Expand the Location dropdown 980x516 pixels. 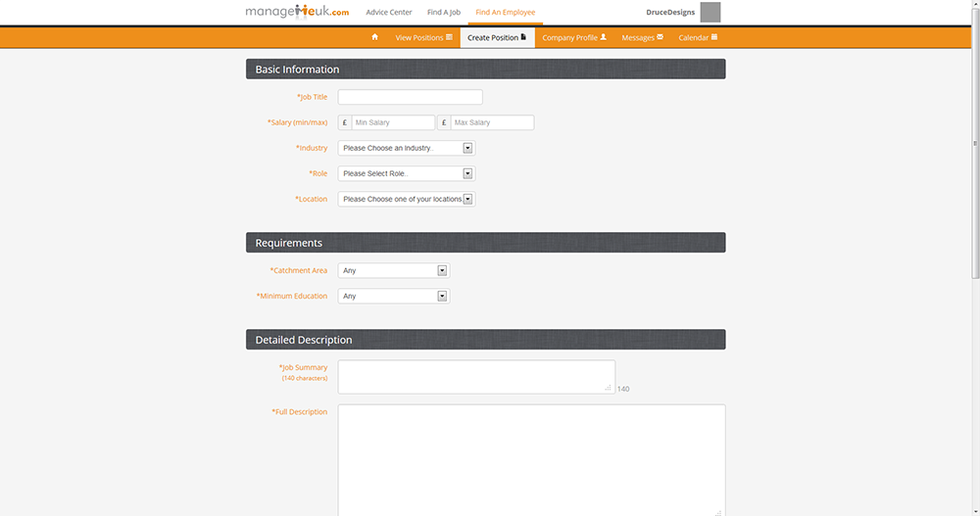pos(407,199)
